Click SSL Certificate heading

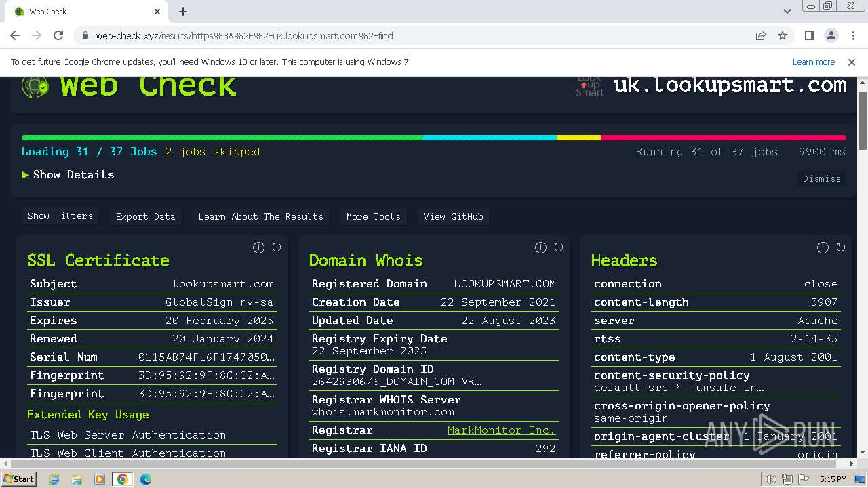click(98, 260)
